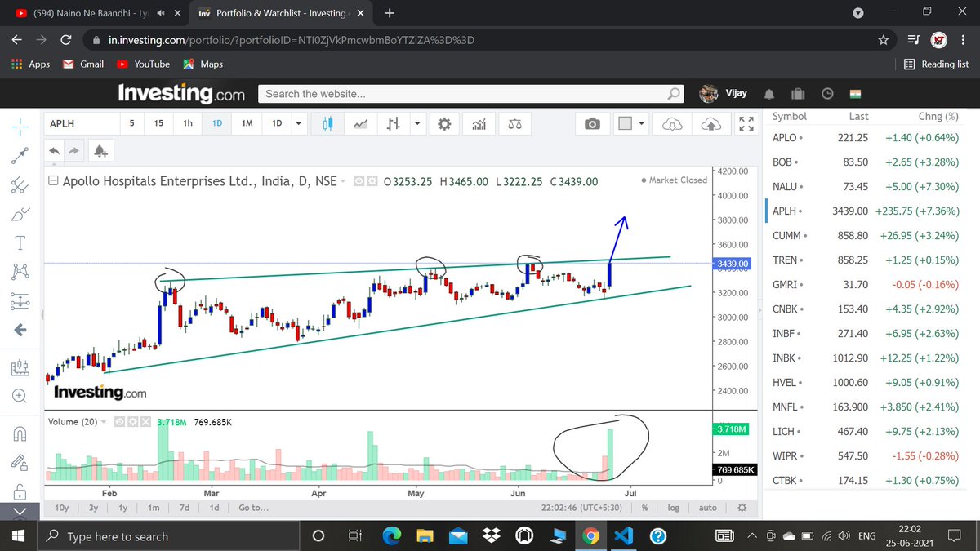Open the layout dropdown arrow beside square
This screenshot has width=980, height=551.
641,124
